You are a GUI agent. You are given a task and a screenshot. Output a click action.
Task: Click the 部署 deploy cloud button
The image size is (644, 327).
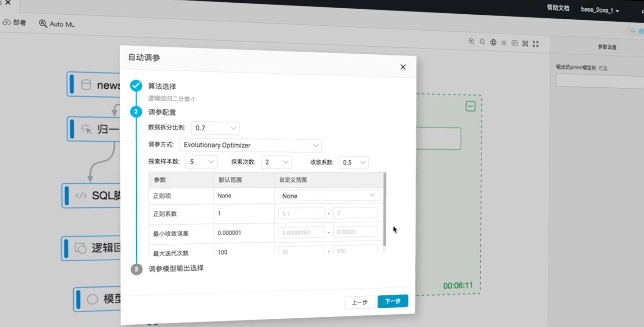pos(14,23)
